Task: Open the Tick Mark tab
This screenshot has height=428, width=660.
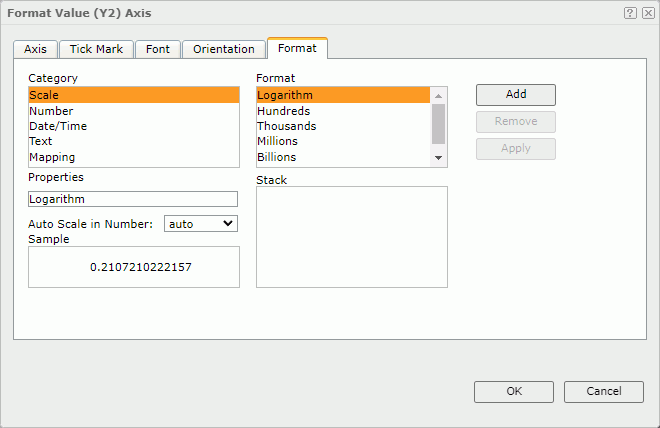Action: pos(96,49)
